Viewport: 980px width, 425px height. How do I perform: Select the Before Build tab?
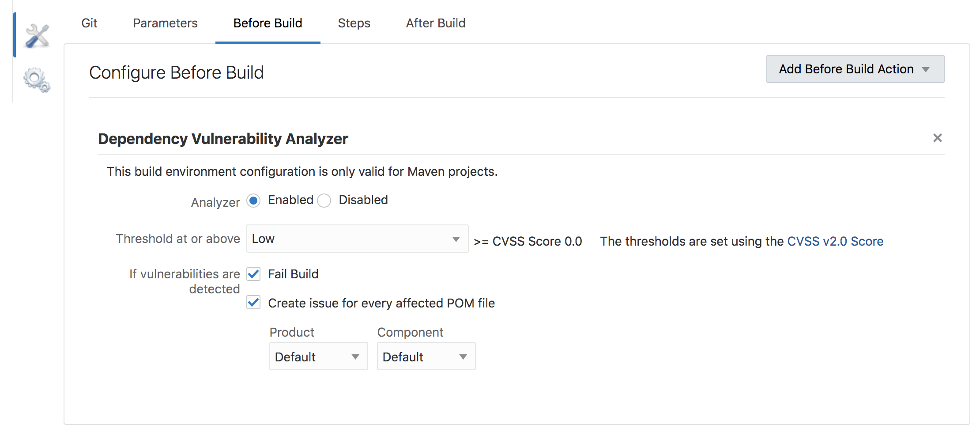(x=268, y=23)
